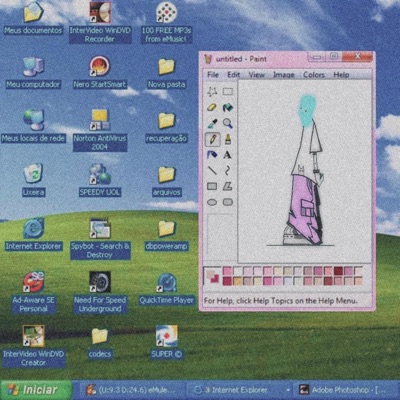
Task: Select the arquivos folder
Action: [x=166, y=181]
